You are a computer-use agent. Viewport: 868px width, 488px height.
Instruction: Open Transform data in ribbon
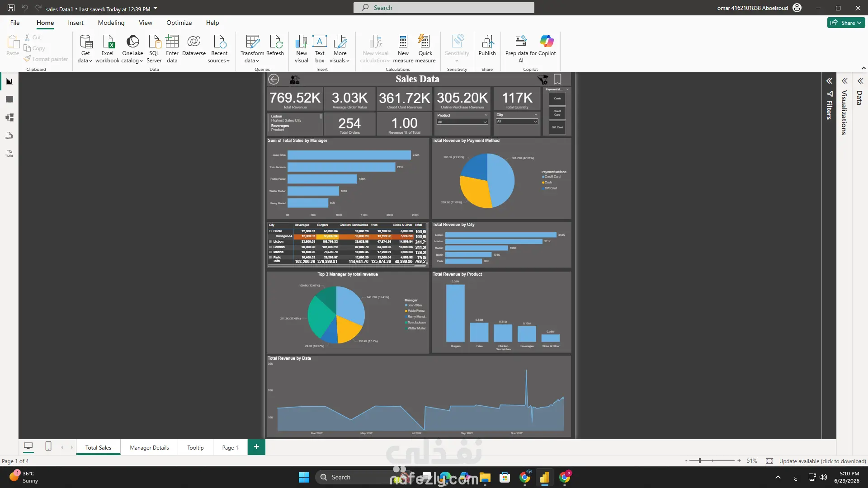click(x=252, y=49)
